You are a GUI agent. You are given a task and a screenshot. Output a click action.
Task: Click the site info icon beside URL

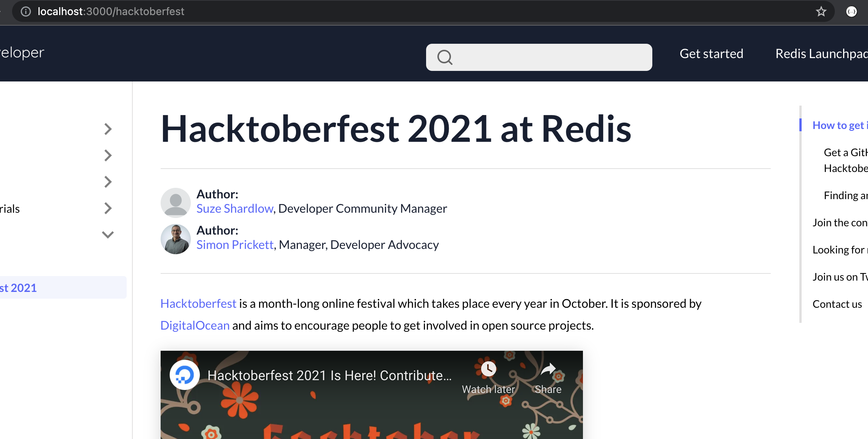point(26,12)
